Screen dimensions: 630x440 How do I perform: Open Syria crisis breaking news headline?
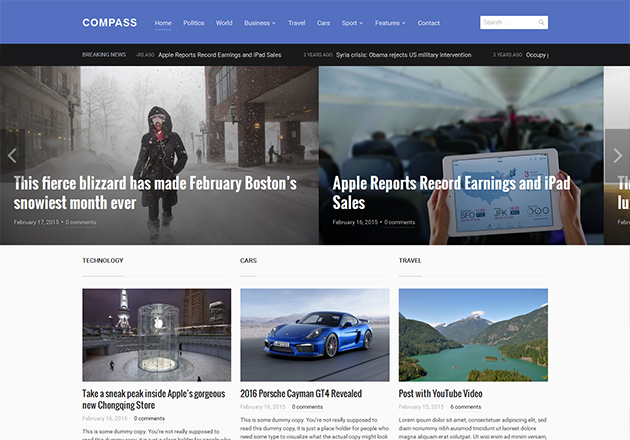click(x=404, y=55)
